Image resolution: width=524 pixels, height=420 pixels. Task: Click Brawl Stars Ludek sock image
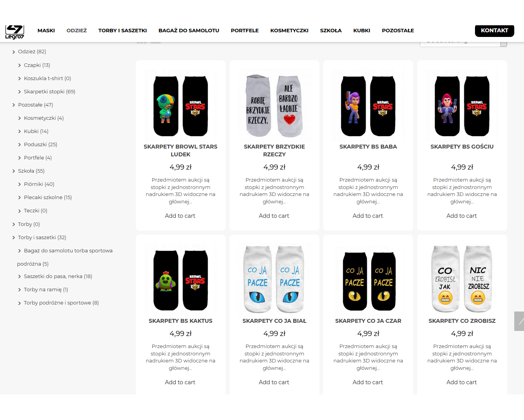[181, 105]
